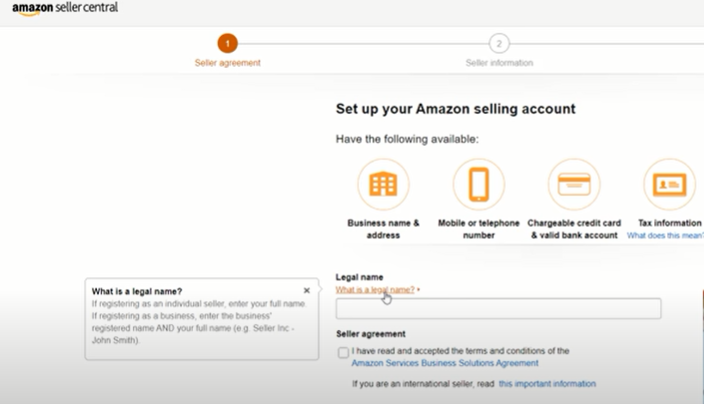The height and width of the screenshot is (404, 704).
Task: Select the Seller information step label
Action: [x=499, y=63]
